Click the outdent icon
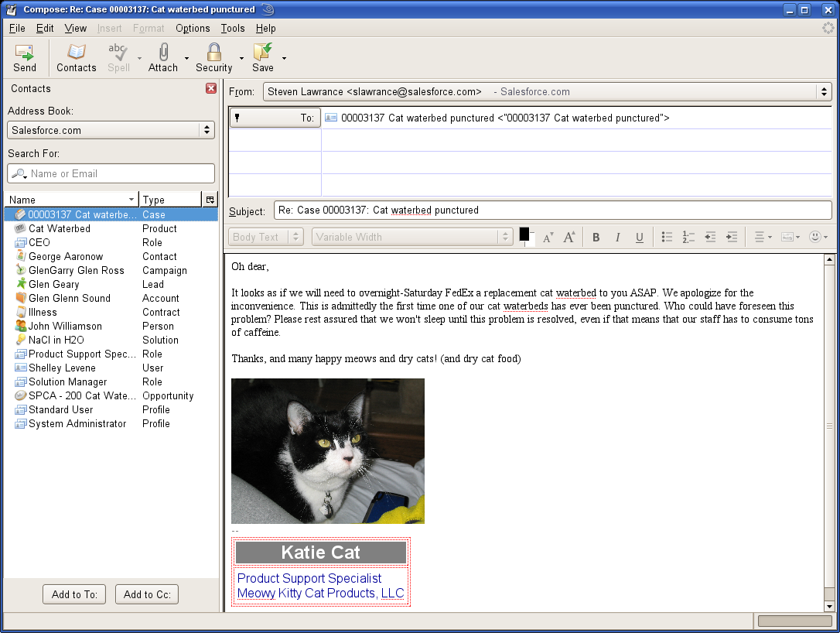The height and width of the screenshot is (633, 840). (710, 237)
